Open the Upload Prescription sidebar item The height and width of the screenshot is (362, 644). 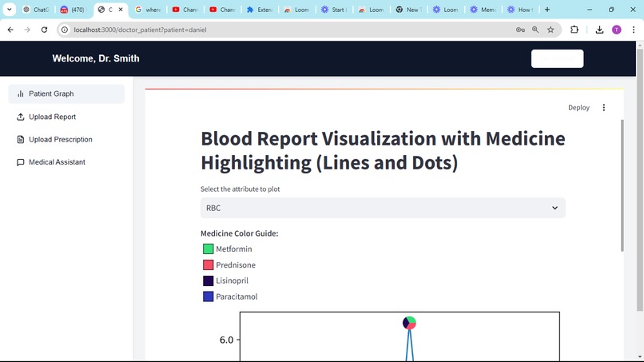tap(66, 139)
